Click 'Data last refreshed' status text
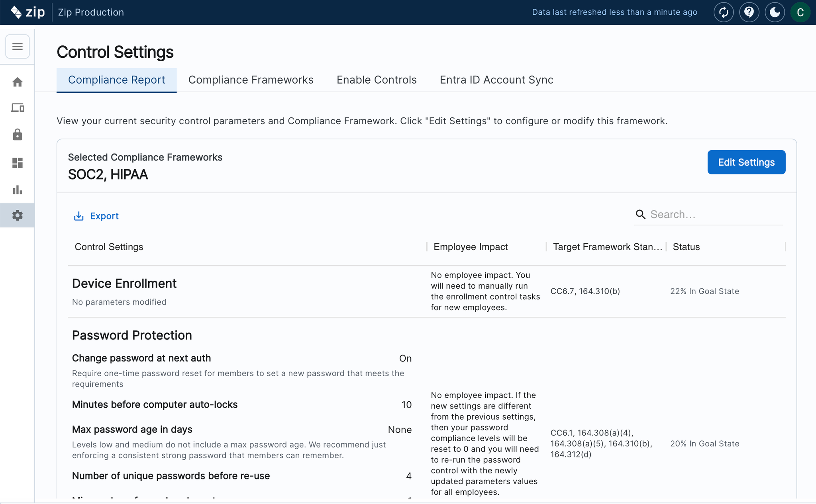This screenshot has height=504, width=816. point(614,12)
